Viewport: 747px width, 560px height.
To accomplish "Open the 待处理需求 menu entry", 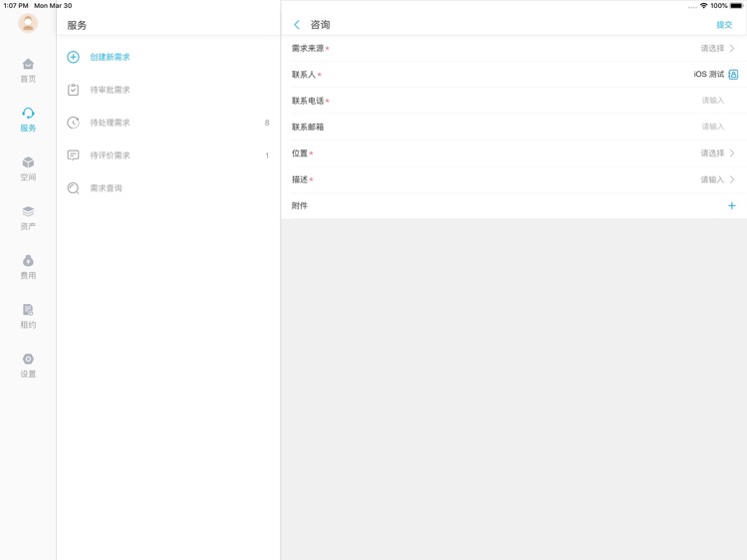I will 168,123.
